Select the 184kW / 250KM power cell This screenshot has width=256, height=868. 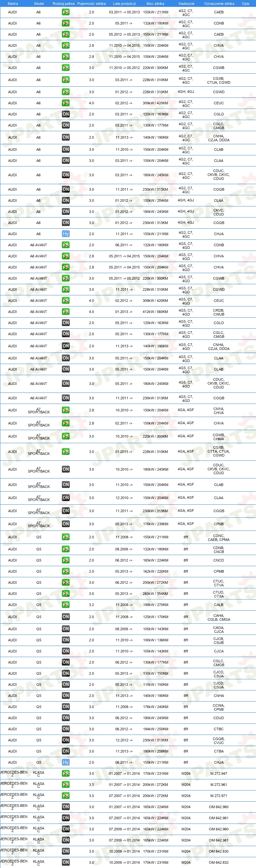pos(155,729)
